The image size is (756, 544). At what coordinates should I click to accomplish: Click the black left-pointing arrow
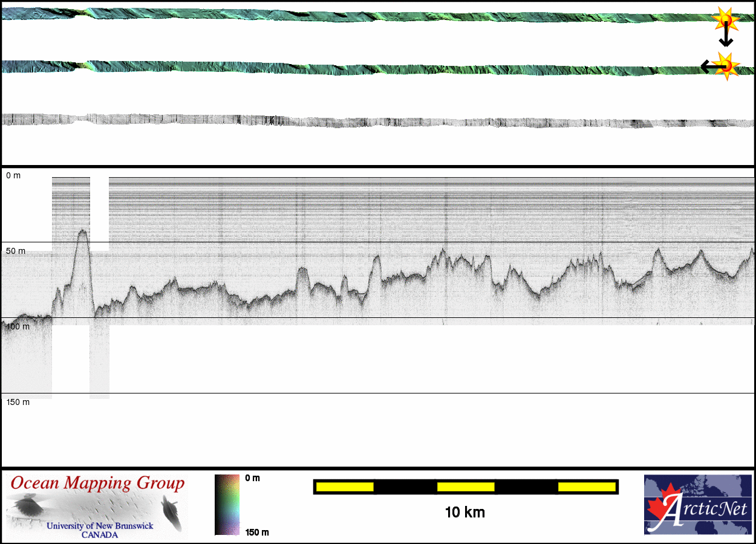[709, 66]
